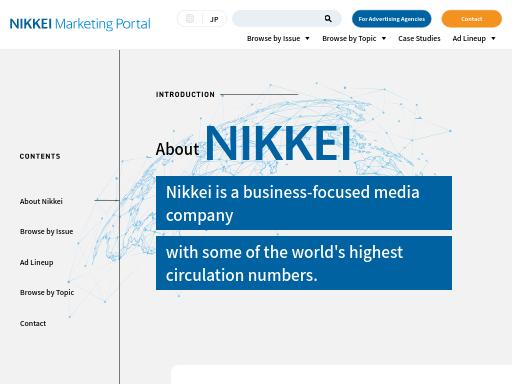Click the INTRODUCTION heading text
This screenshot has height=384, width=512.
tap(185, 95)
